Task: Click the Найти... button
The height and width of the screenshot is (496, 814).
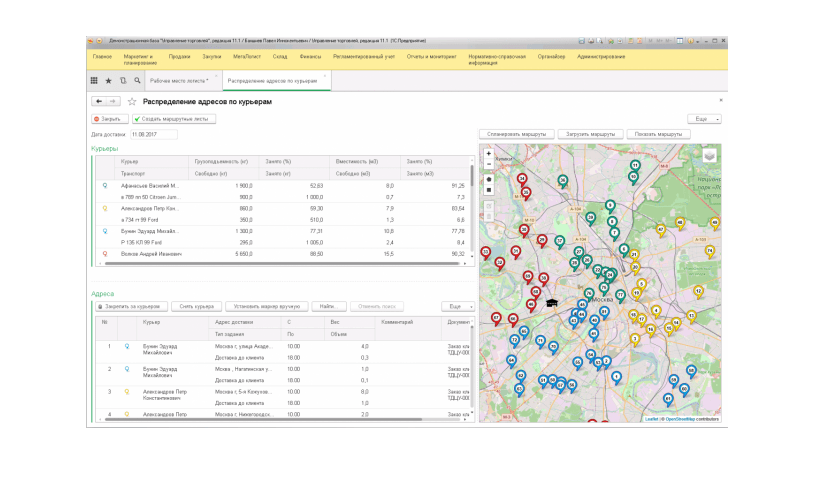Action: [329, 306]
